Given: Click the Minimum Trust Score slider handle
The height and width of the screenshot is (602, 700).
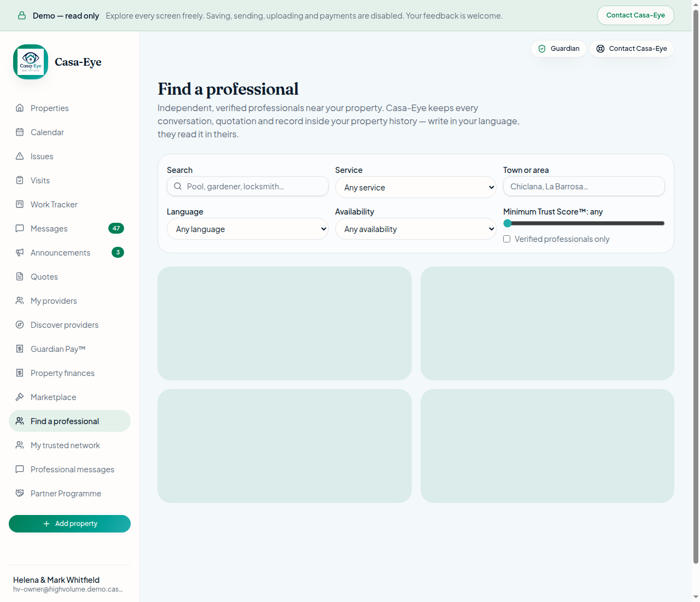Looking at the screenshot, I should 507,223.
